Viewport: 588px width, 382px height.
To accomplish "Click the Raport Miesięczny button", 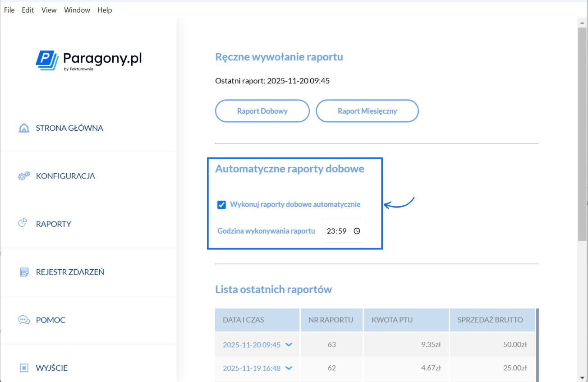I will (367, 111).
